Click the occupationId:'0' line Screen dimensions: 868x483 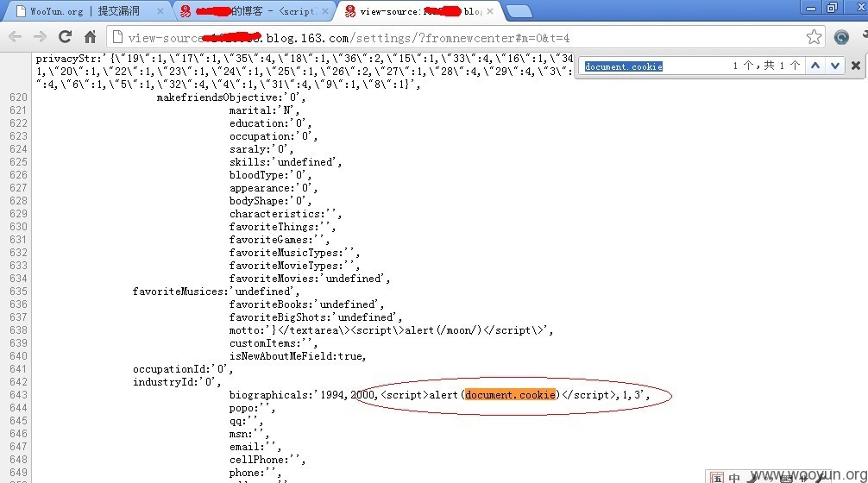tap(183, 369)
